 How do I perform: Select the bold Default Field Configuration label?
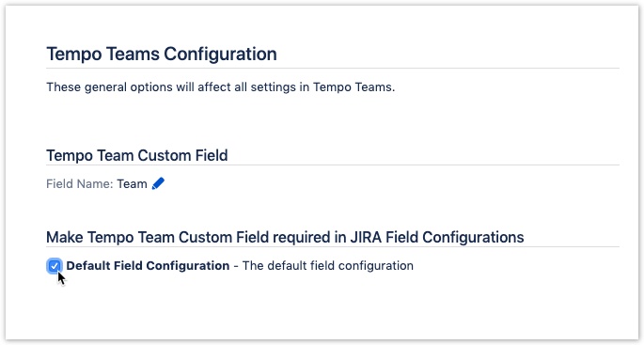tap(148, 266)
